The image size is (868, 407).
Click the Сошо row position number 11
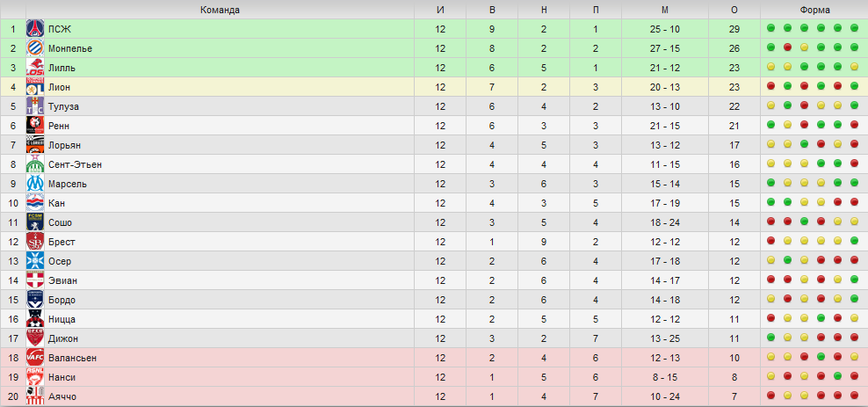[13, 222]
